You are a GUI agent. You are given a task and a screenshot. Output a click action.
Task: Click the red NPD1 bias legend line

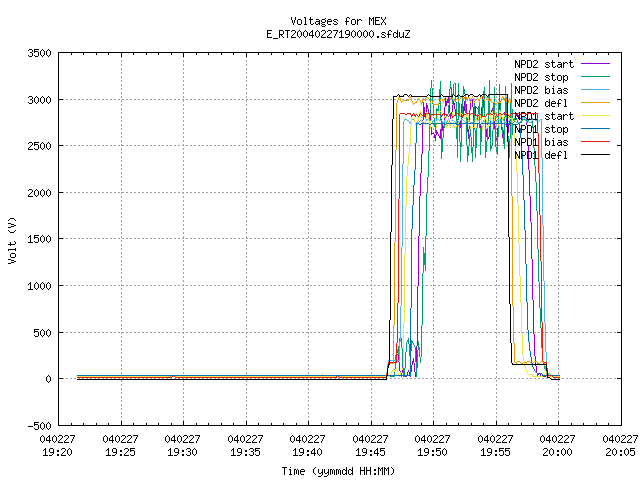click(x=595, y=142)
